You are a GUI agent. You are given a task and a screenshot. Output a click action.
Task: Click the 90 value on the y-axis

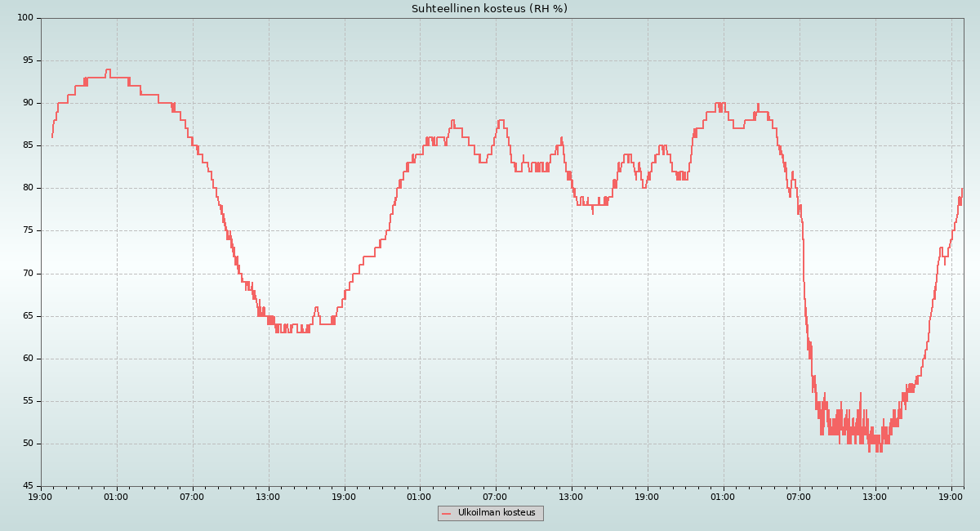(x=28, y=103)
